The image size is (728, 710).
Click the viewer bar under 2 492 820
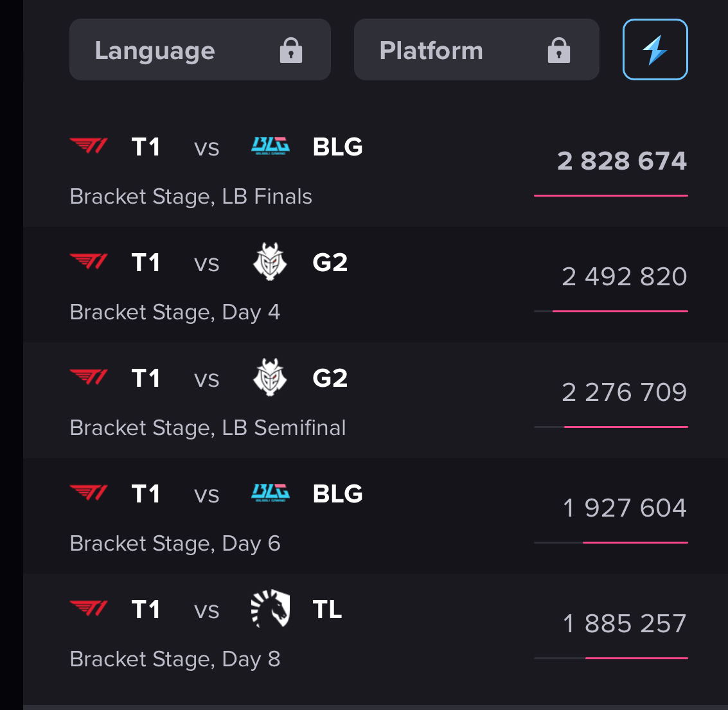[x=611, y=311]
